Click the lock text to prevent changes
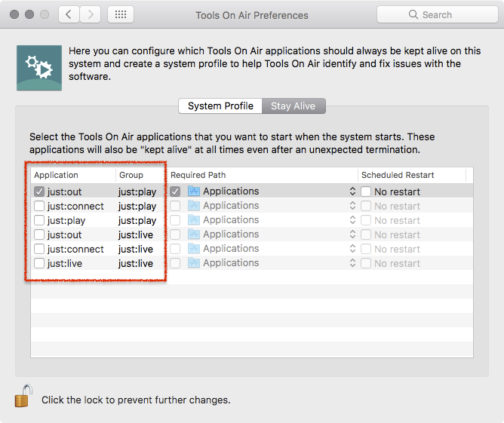Screen dimensions: 504x423 click(x=136, y=400)
